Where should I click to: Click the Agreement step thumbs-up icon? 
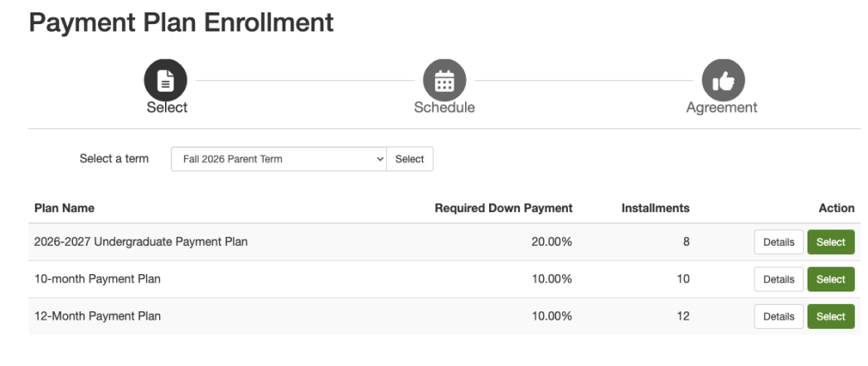click(x=723, y=80)
